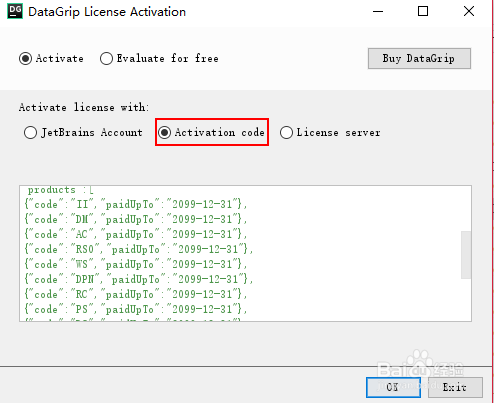The width and height of the screenshot is (494, 403).
Task: Click the "products" line in code area
Action: (x=60, y=190)
